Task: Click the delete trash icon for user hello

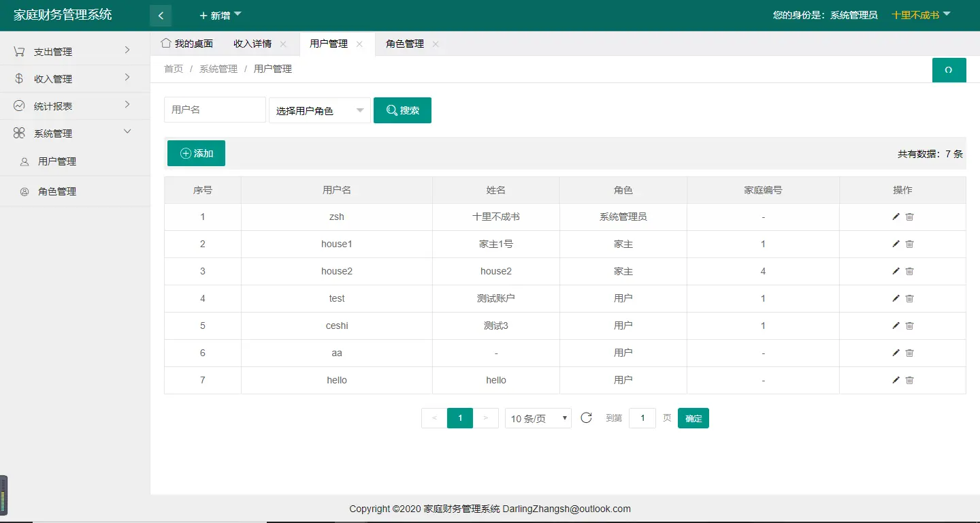Action: pos(910,380)
